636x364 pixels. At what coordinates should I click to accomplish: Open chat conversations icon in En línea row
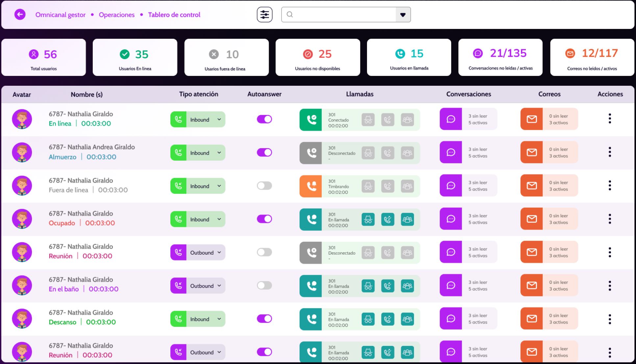pos(451,119)
